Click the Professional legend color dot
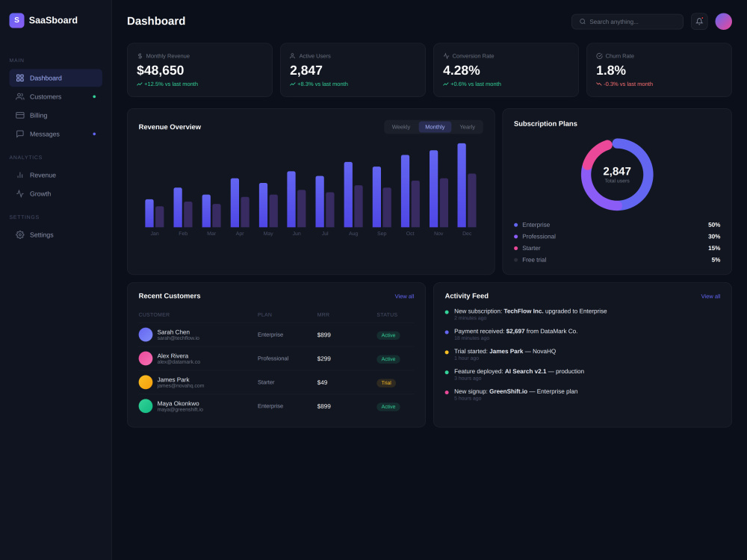The height and width of the screenshot is (560, 747). coord(515,236)
